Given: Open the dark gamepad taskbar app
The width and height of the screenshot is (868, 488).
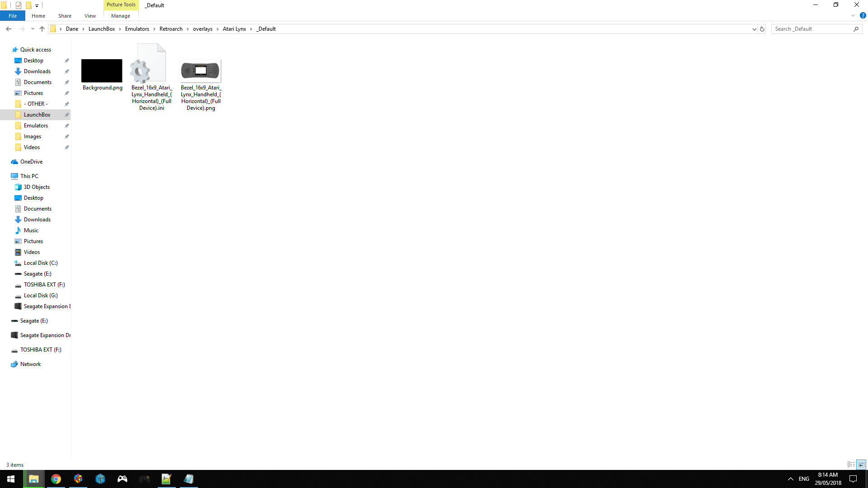Looking at the screenshot, I should tap(145, 479).
